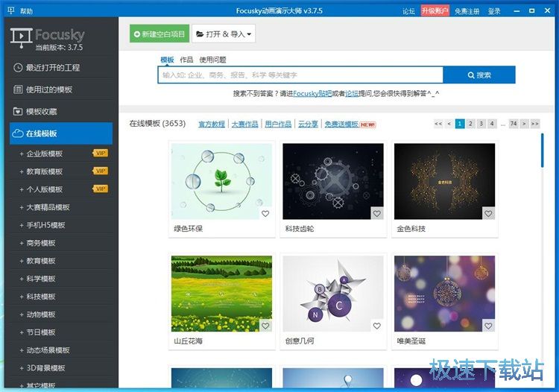Go to page 3 of templates
The image size is (559, 392).
tap(481, 124)
